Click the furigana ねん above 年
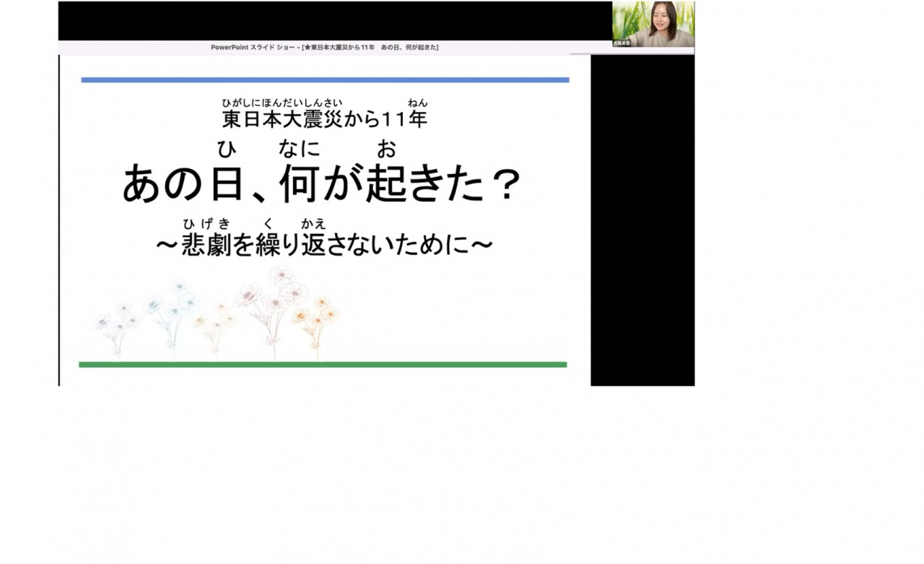This screenshot has width=924, height=564. click(x=417, y=103)
